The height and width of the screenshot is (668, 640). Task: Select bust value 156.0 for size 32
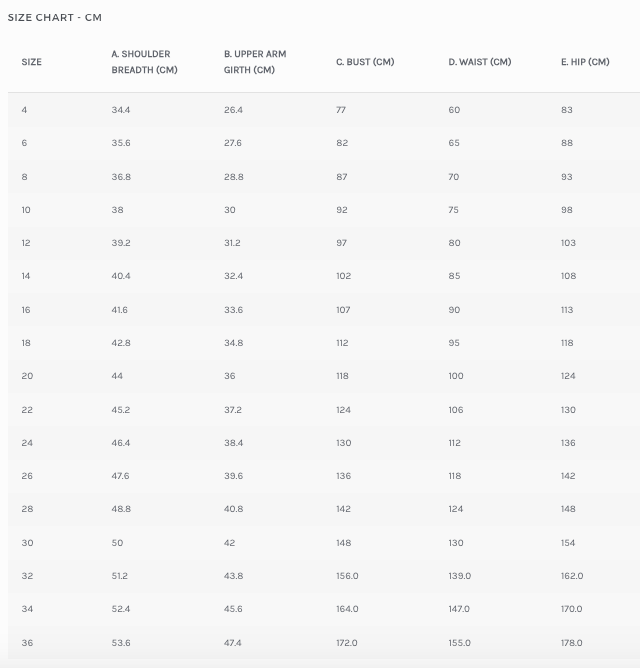pos(347,576)
